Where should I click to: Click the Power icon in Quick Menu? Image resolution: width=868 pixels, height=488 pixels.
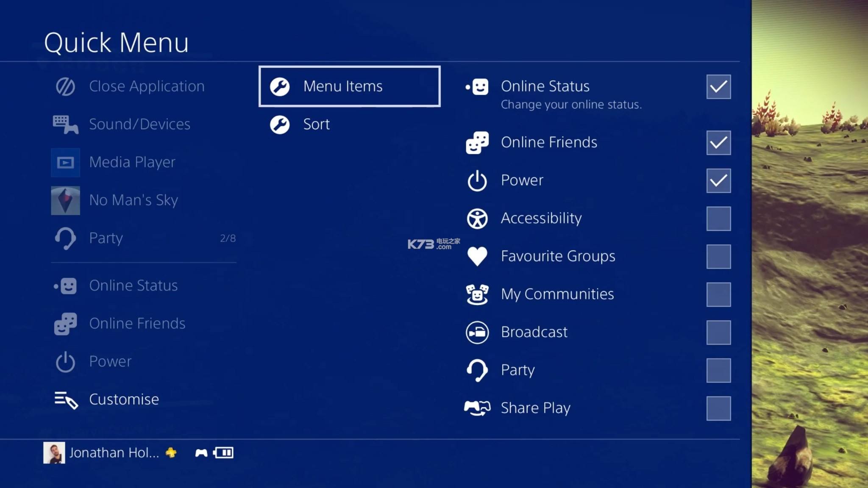[x=65, y=361]
